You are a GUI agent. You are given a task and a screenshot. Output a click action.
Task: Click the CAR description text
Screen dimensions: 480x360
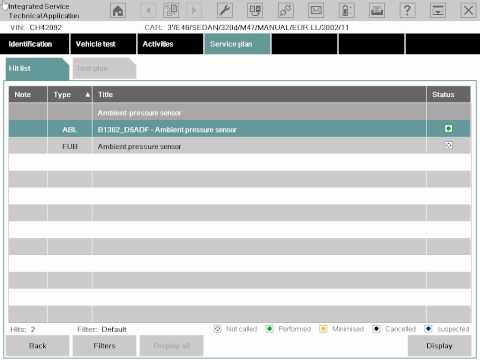point(258,27)
